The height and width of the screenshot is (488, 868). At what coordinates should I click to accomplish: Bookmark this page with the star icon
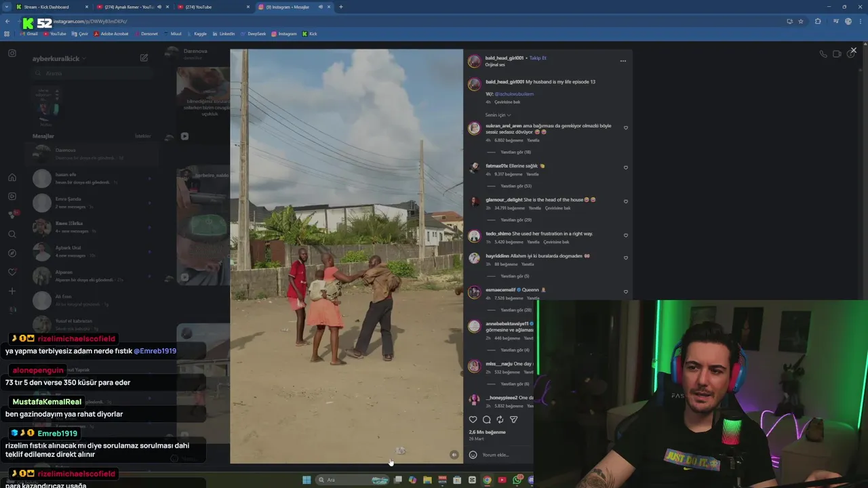801,21
